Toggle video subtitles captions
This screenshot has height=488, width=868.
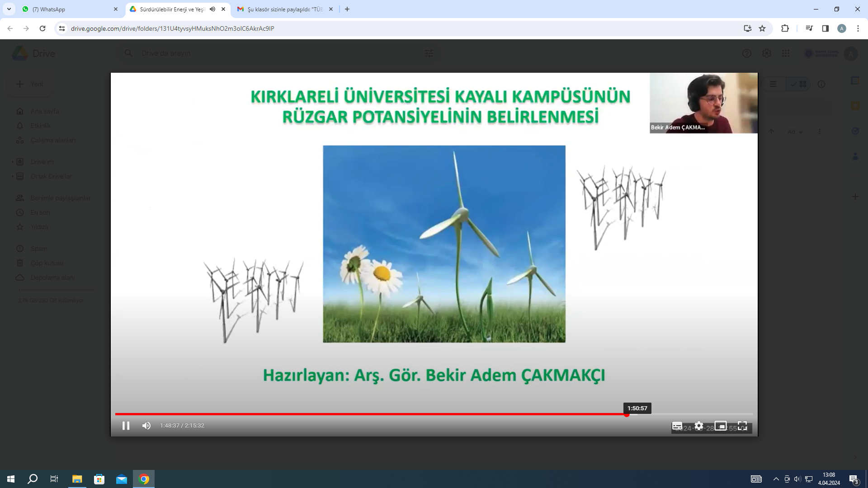pyautogui.click(x=677, y=426)
